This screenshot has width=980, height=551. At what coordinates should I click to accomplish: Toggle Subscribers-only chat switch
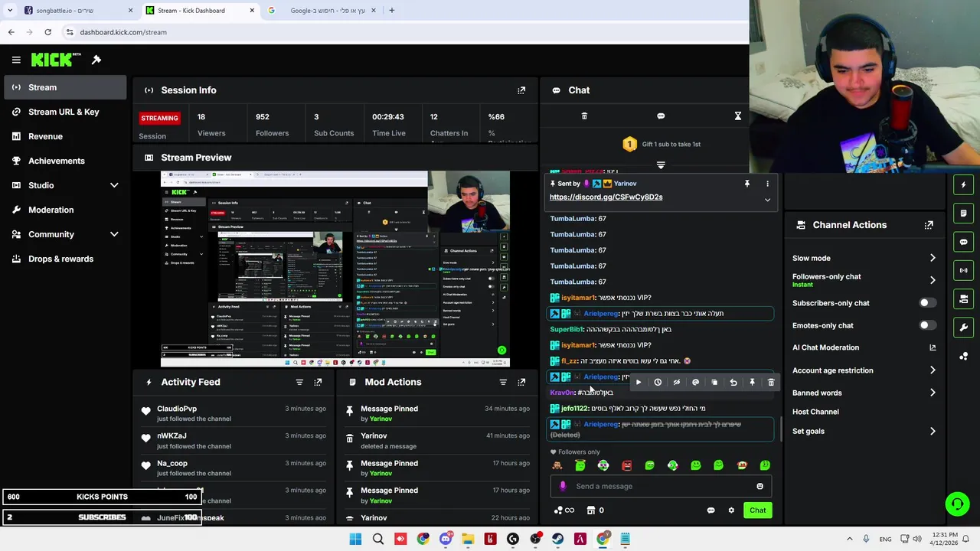(926, 303)
